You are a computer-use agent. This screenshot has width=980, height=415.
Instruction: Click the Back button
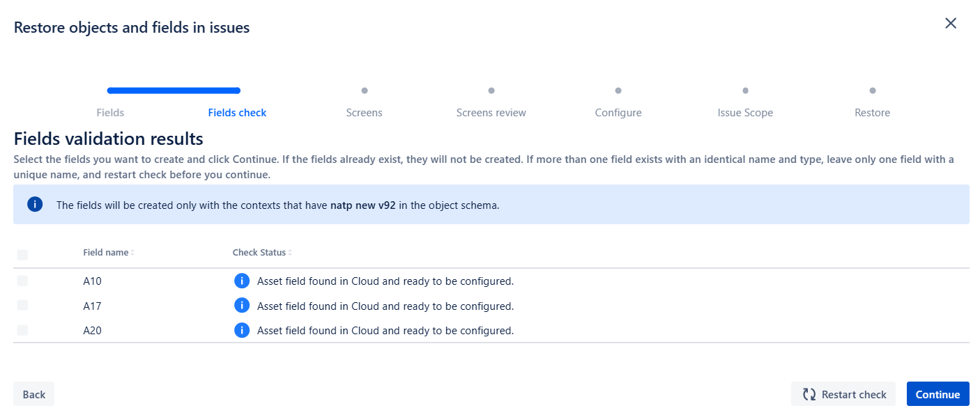point(33,394)
